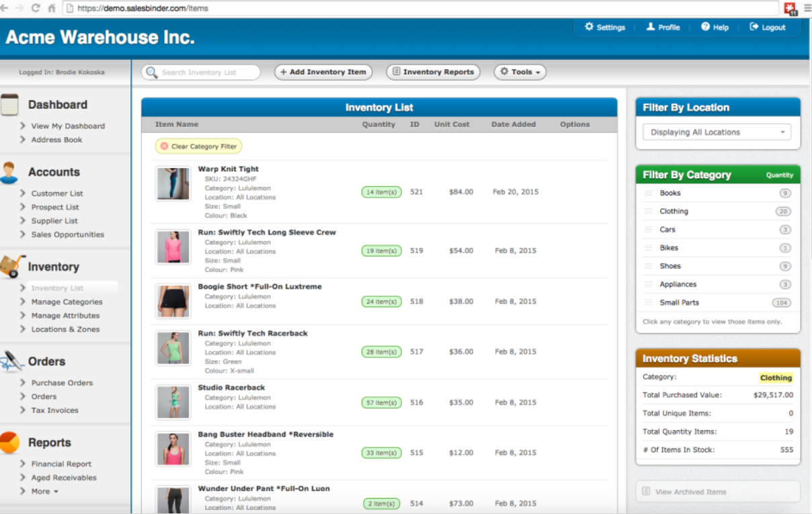Click the drag handle beside Clothing
This screenshot has height=514, width=812.
tap(649, 211)
